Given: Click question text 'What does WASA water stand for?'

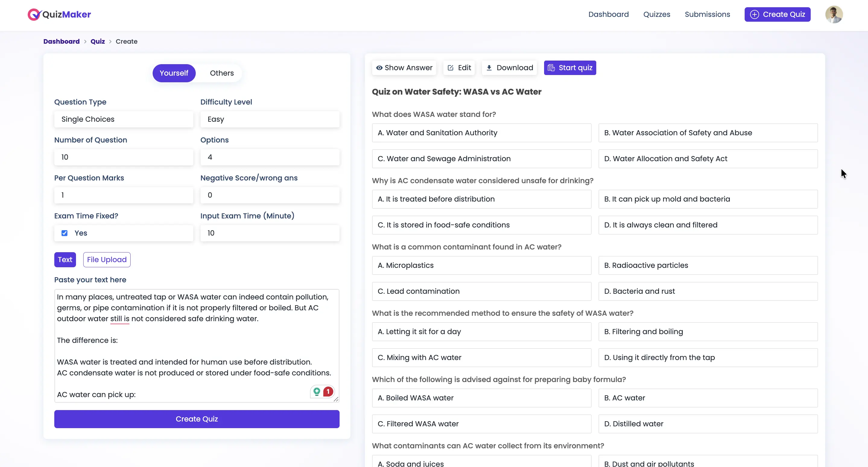Looking at the screenshot, I should [x=434, y=114].
